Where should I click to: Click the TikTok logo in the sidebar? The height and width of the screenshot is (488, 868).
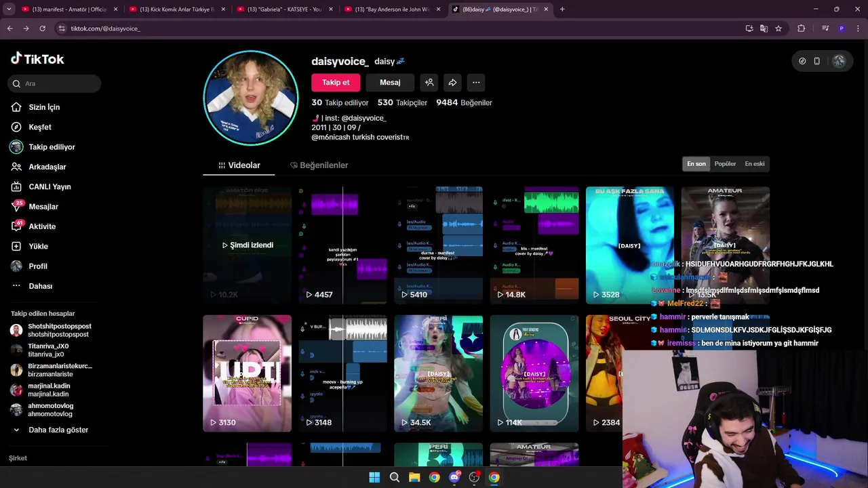pos(37,59)
